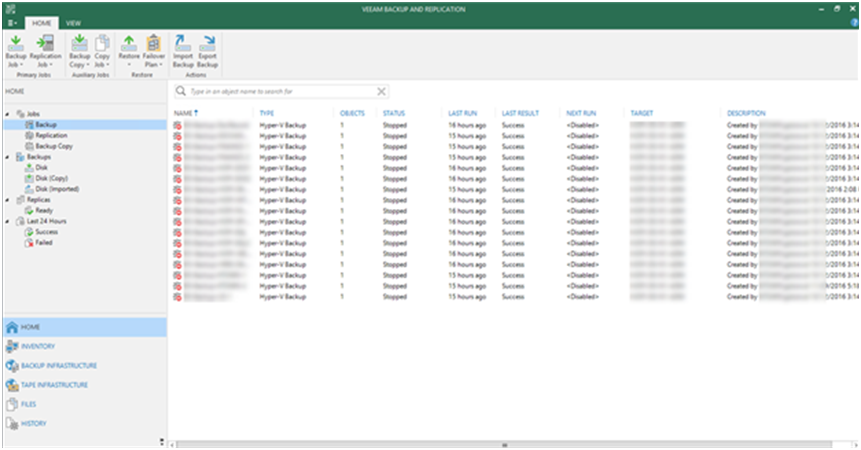This screenshot has width=861, height=450.
Task: Open the FILES navigation pane
Action: [x=85, y=404]
